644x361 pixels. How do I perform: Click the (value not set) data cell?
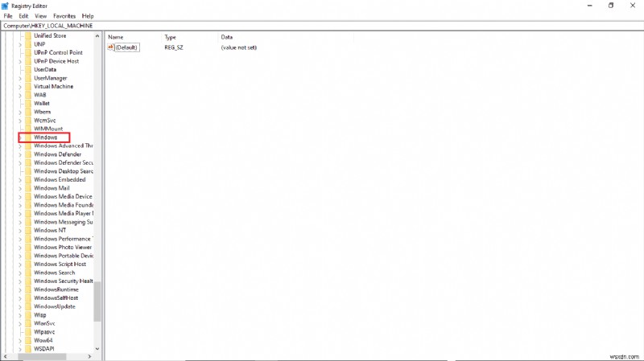click(238, 47)
